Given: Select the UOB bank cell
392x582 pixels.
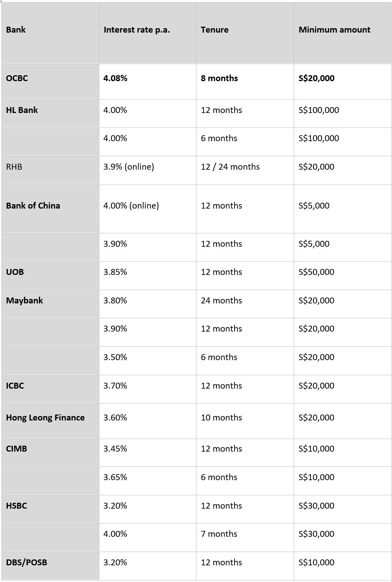Looking at the screenshot, I should pyautogui.click(x=50, y=275).
